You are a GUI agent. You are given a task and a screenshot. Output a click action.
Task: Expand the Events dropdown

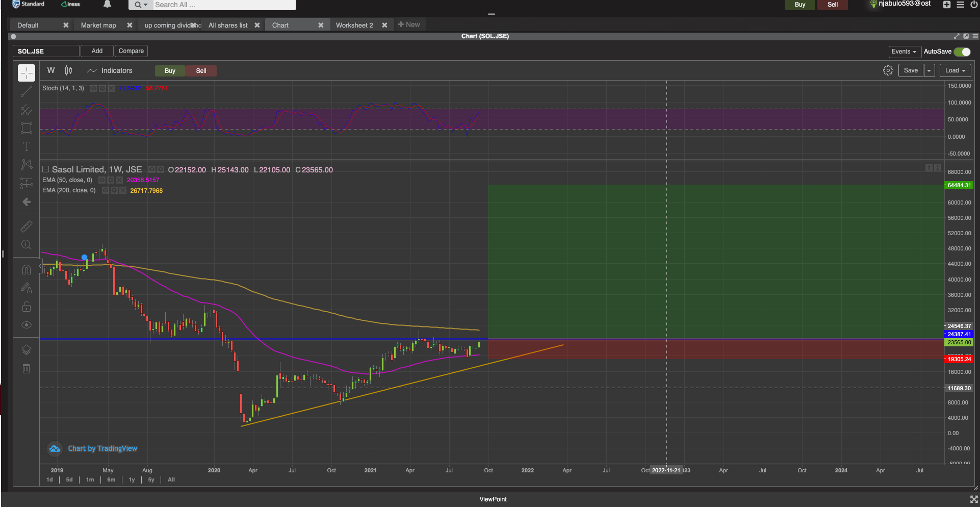[904, 52]
